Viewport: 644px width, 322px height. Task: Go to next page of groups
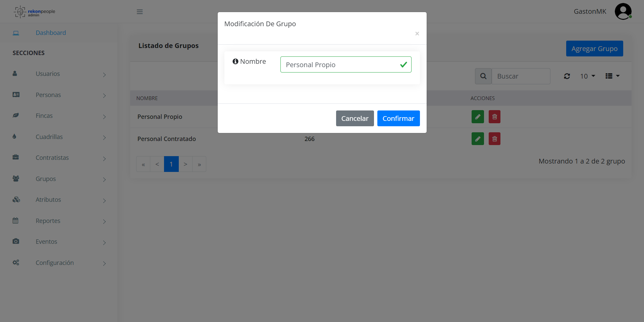(185, 164)
